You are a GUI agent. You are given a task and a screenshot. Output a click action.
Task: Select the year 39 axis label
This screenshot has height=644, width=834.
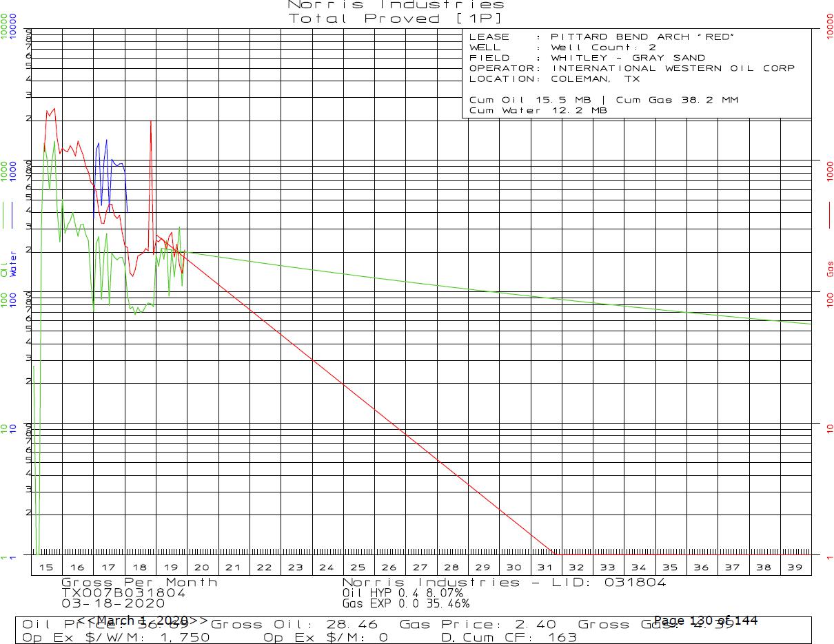[x=795, y=567]
